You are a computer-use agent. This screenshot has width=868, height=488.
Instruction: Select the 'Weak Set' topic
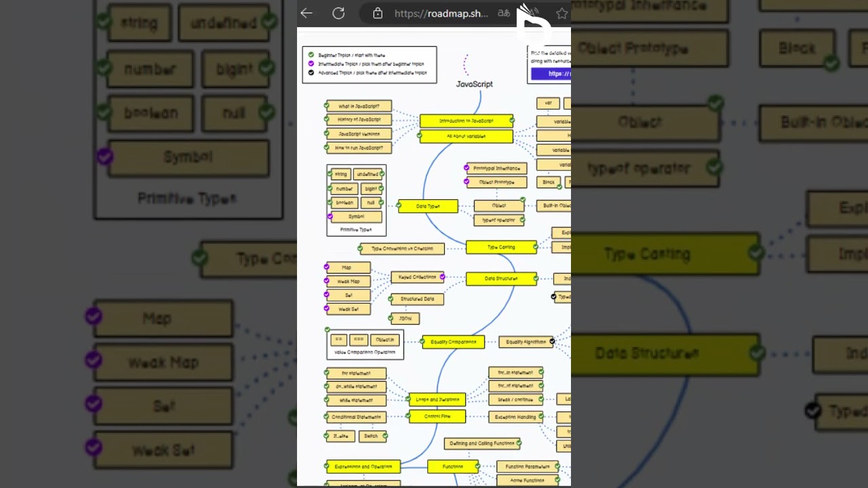(348, 309)
